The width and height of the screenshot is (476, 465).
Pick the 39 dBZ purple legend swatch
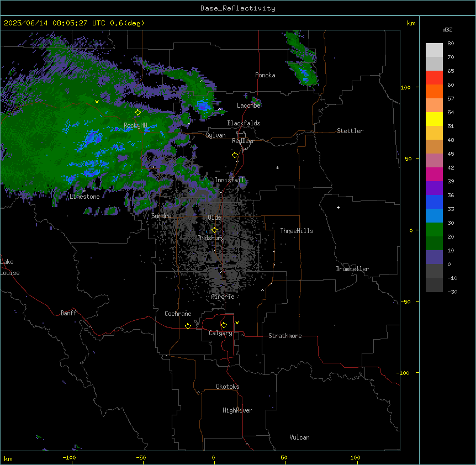(x=434, y=188)
